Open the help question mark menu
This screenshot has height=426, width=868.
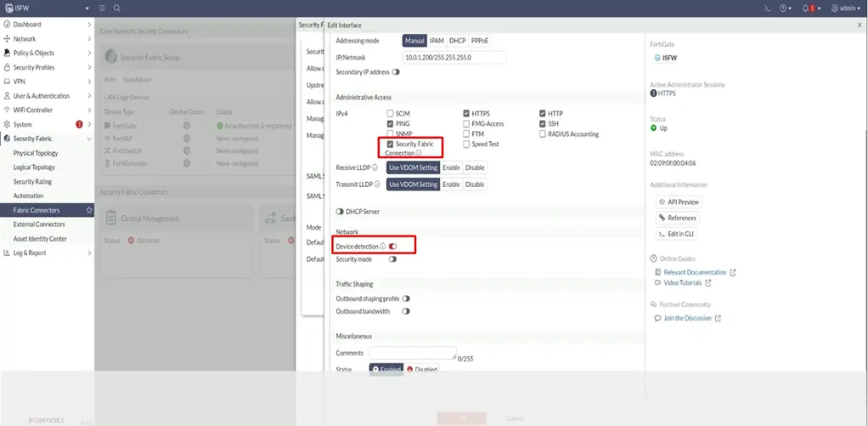(786, 9)
